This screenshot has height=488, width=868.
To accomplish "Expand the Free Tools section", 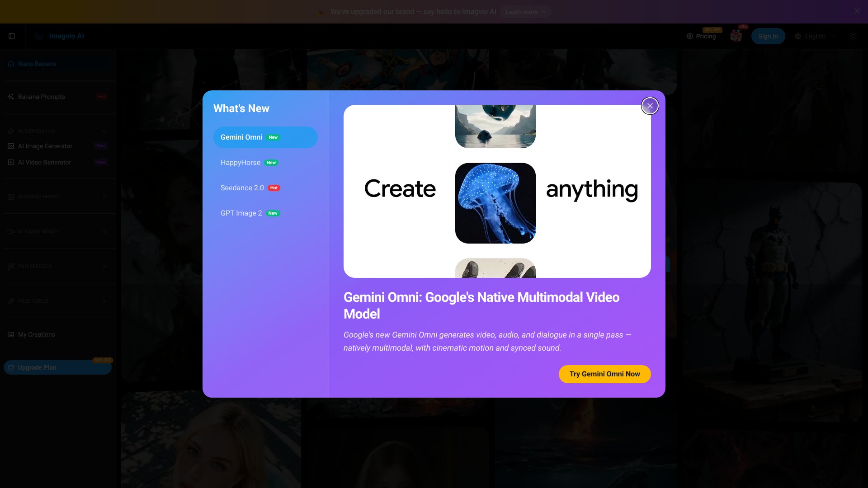I will coord(58,301).
